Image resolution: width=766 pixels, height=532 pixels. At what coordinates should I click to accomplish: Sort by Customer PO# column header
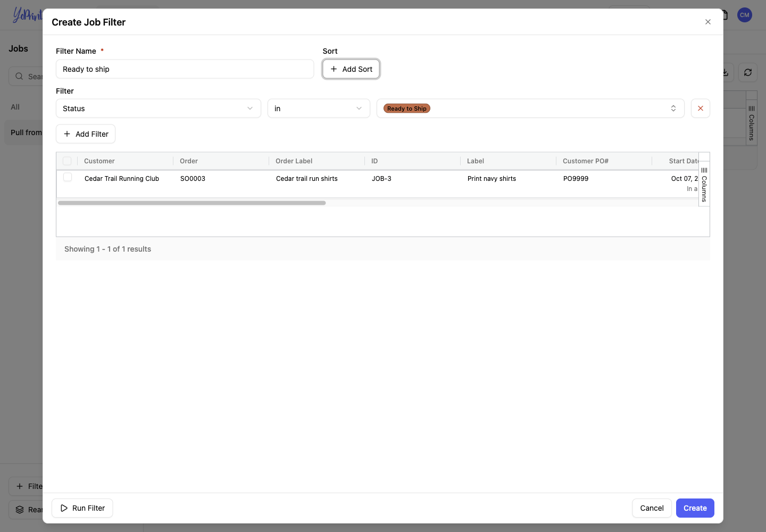[x=586, y=161]
